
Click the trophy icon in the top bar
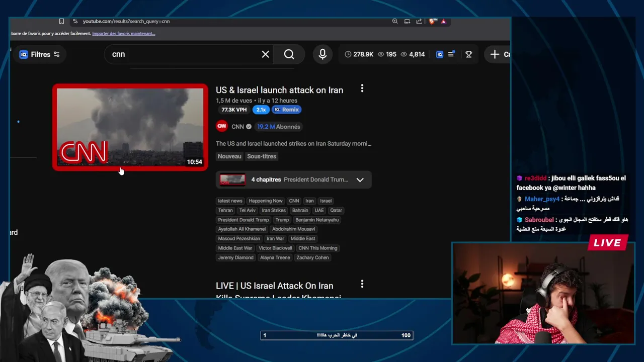coord(469,54)
